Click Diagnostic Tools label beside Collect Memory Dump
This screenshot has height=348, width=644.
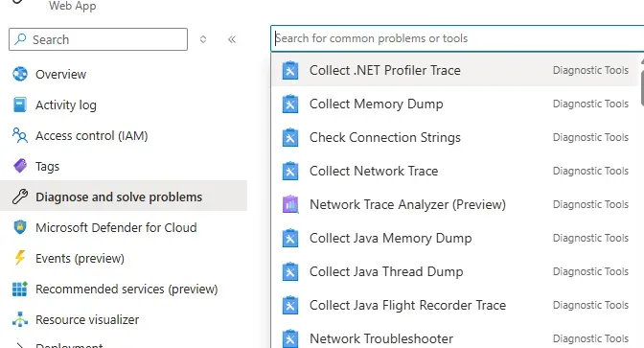(590, 104)
